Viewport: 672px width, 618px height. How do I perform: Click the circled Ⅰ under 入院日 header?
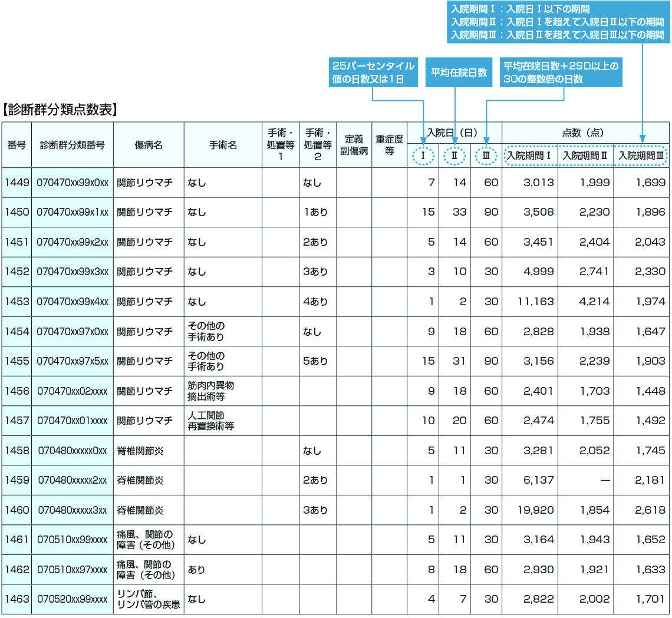[x=423, y=156]
